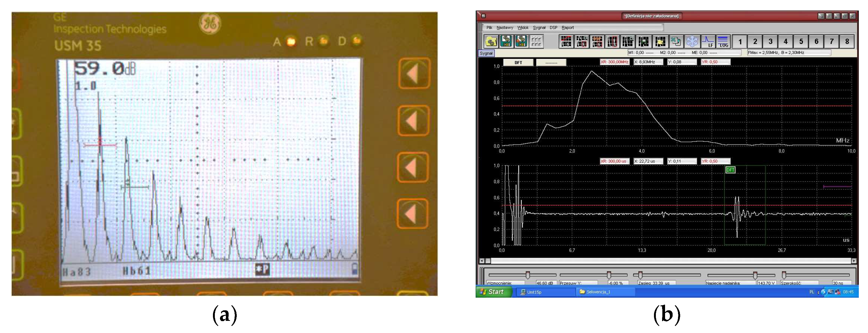The image size is (868, 333).
Task: Open the Plik menu
Action: click(x=489, y=28)
